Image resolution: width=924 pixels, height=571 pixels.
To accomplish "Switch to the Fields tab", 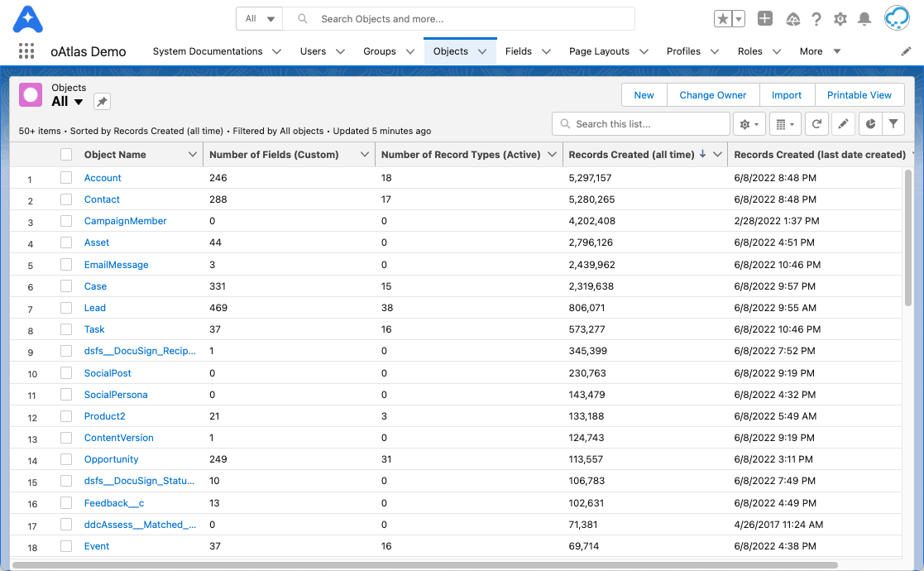I will (519, 50).
